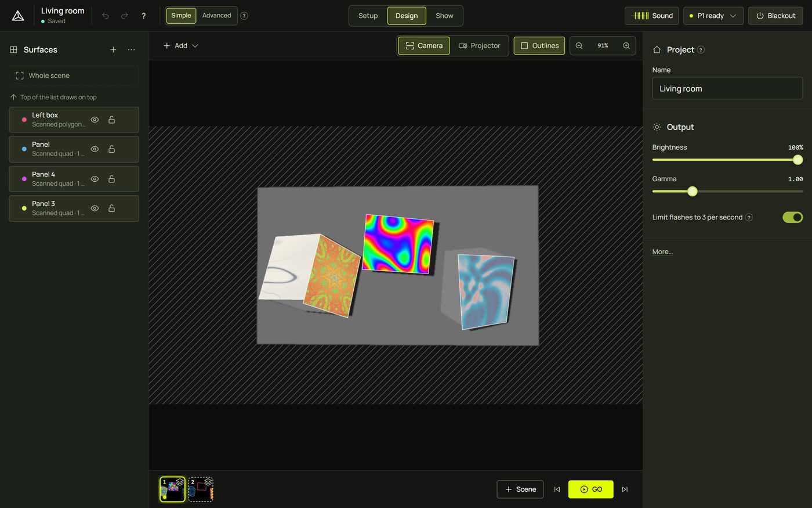This screenshot has height=508, width=812.
Task: Adjust the Gamma slider handle
Action: 692,191
